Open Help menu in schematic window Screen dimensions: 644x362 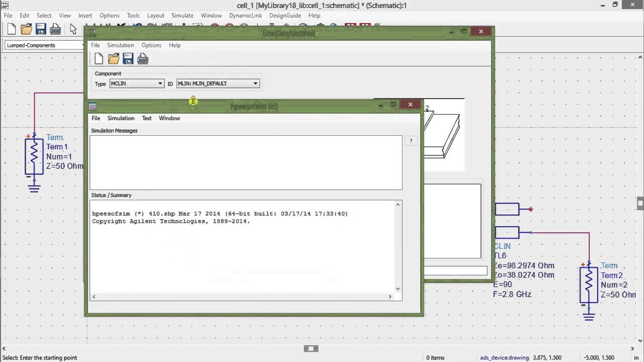pos(314,16)
